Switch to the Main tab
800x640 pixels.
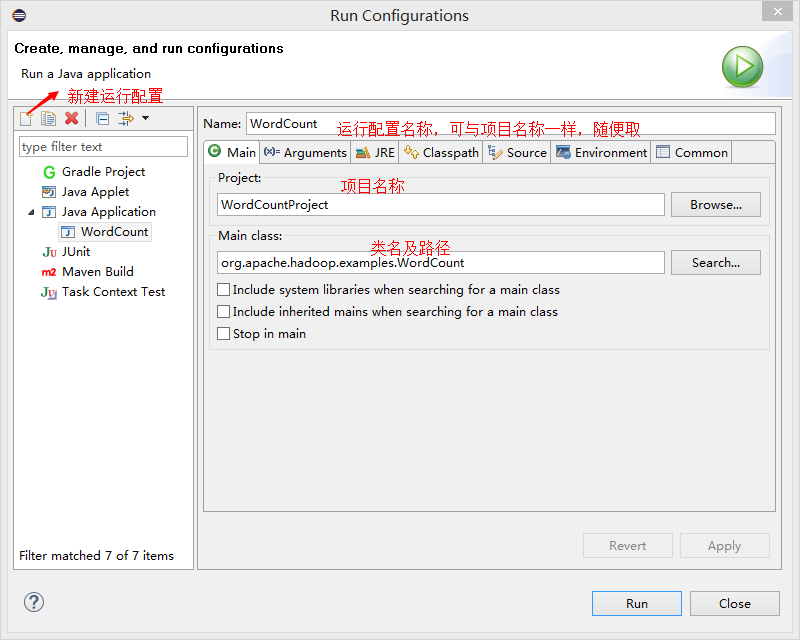[x=232, y=153]
